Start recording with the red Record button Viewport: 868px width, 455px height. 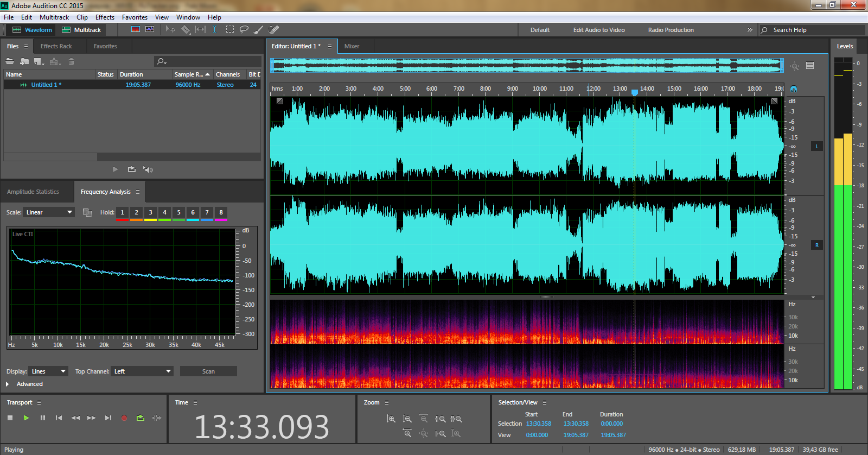coord(124,418)
